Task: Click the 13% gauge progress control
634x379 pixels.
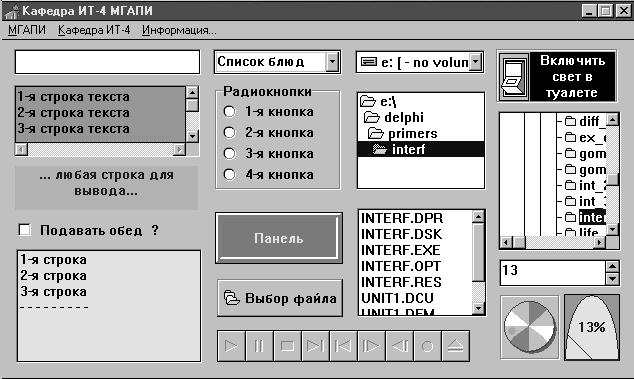Action: [x=592, y=327]
